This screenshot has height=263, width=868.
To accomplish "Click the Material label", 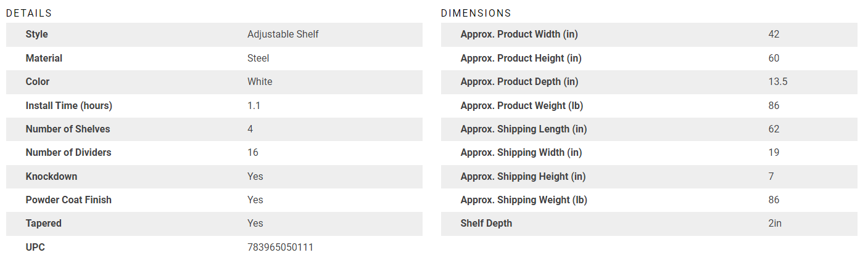I will point(44,59).
